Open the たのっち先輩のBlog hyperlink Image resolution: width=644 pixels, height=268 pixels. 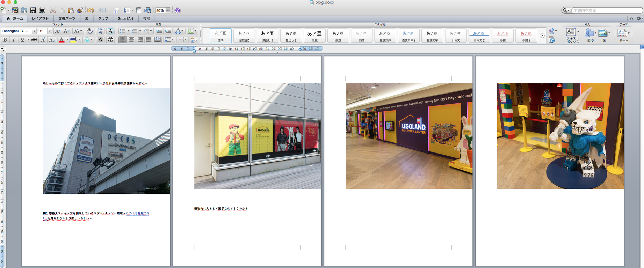pos(137,213)
